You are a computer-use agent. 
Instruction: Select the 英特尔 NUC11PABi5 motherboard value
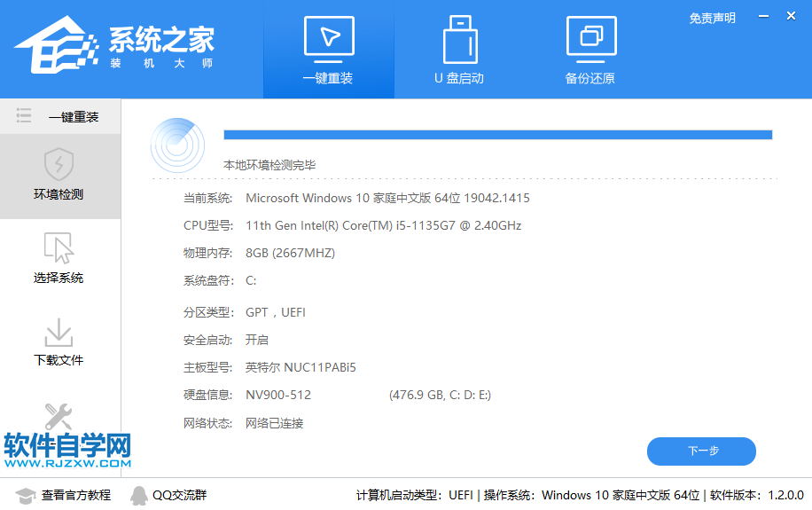[301, 367]
